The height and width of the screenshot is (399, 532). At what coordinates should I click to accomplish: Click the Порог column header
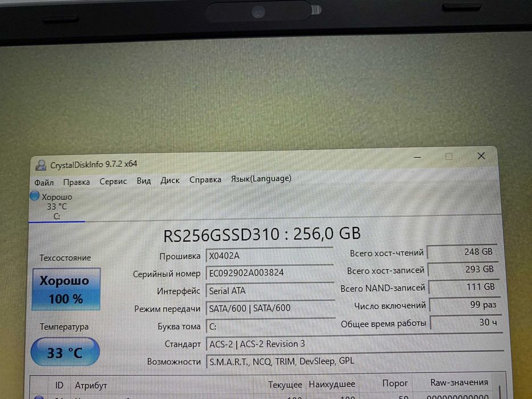[x=395, y=384]
